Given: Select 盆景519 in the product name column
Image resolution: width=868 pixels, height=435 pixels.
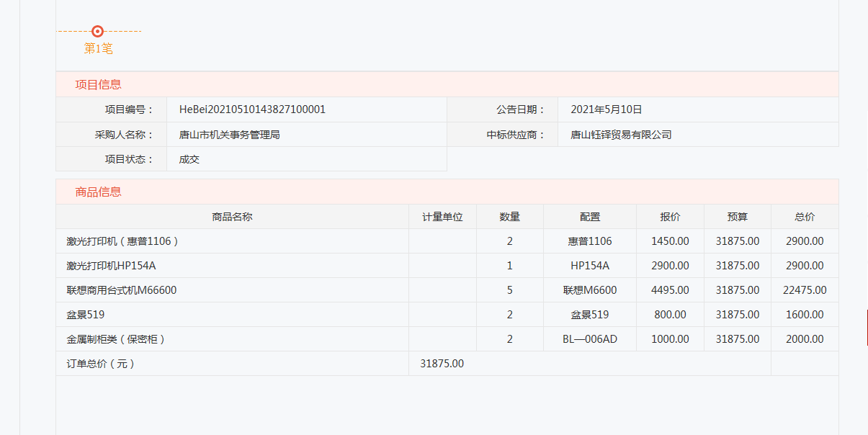Looking at the screenshot, I should [x=86, y=315].
